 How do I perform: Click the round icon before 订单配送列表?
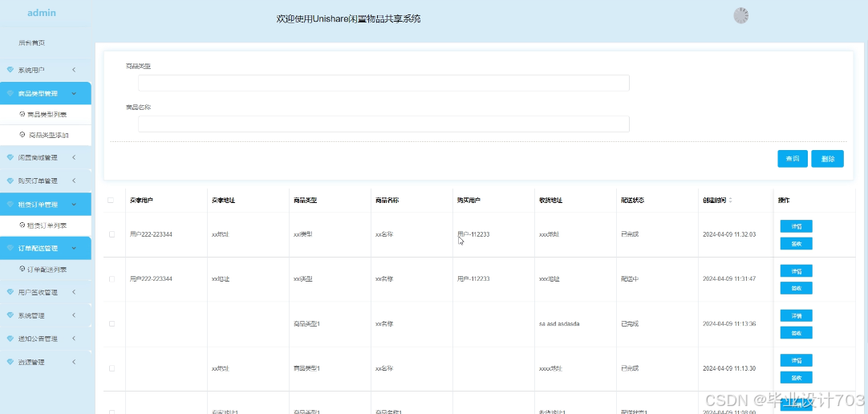pyautogui.click(x=22, y=269)
